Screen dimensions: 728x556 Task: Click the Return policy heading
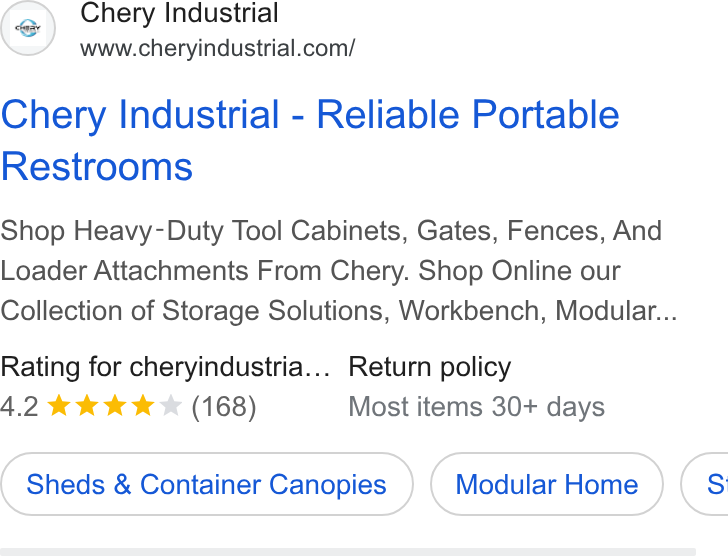pyautogui.click(x=429, y=367)
